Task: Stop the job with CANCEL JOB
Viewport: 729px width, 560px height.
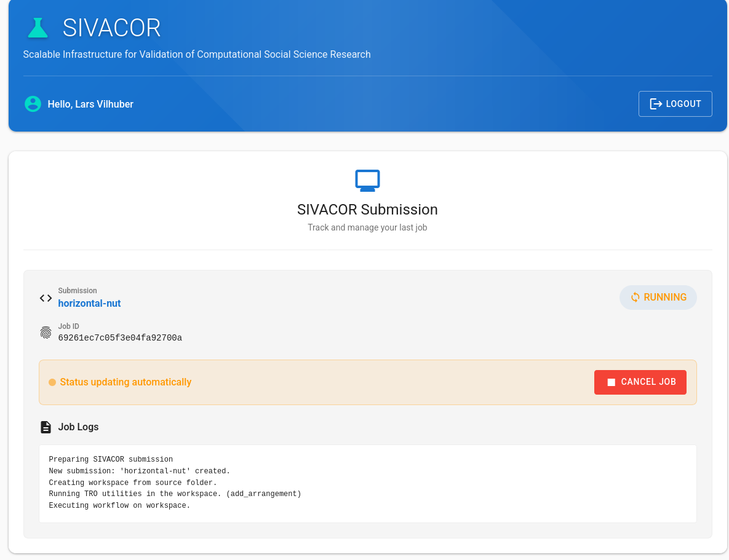Action: coord(640,382)
